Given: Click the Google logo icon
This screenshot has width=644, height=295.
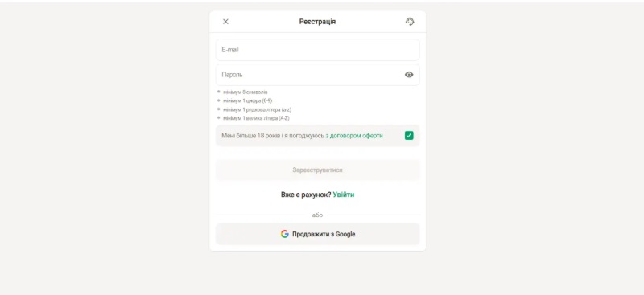Looking at the screenshot, I should [285, 234].
